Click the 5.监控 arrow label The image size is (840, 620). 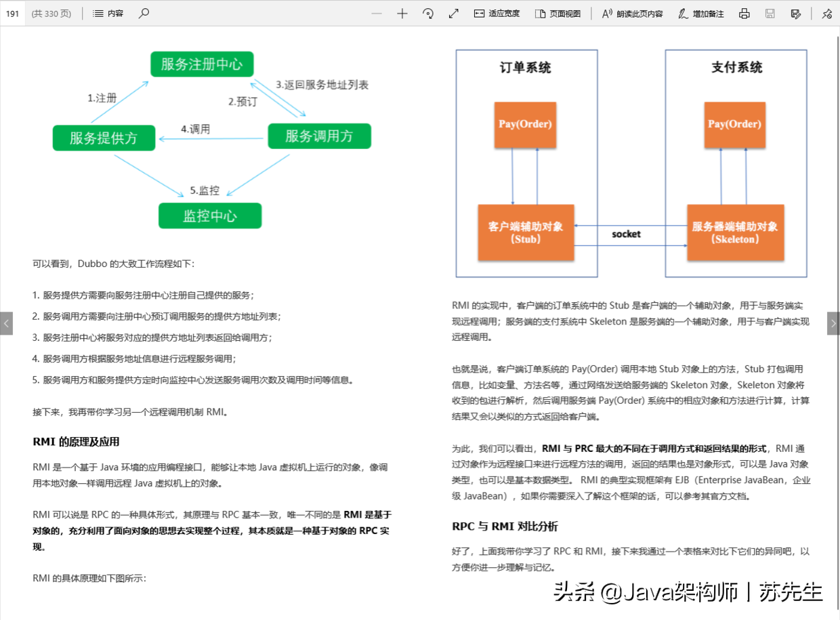205,190
